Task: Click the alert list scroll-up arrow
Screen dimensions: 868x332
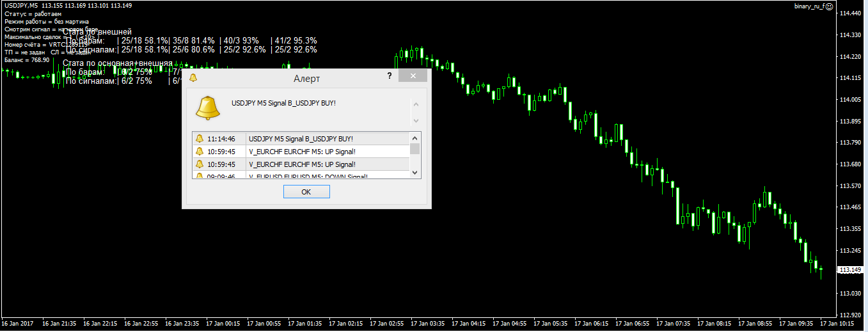Action: tap(415, 138)
